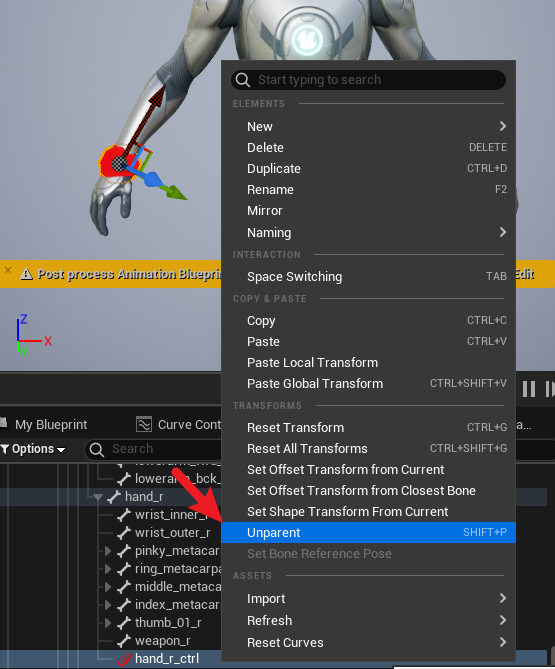Image resolution: width=555 pixels, height=669 pixels.
Task: Click the Curve Container tab icon
Action: 144,425
